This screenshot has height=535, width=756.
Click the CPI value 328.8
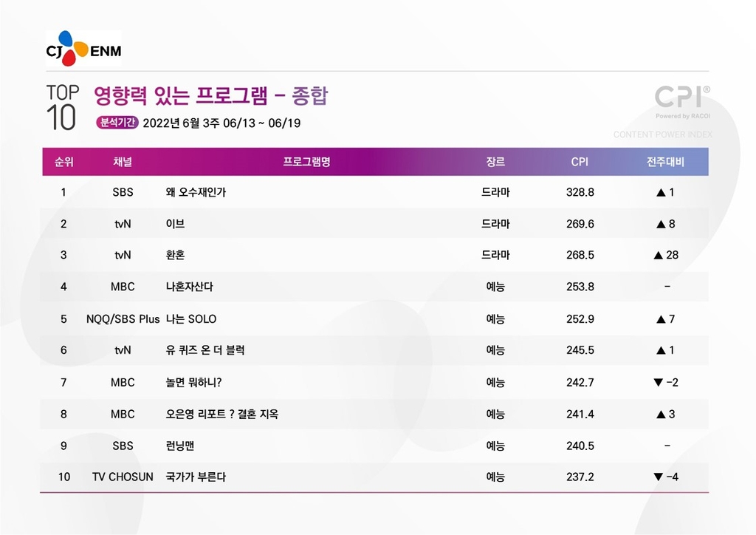[x=580, y=192]
